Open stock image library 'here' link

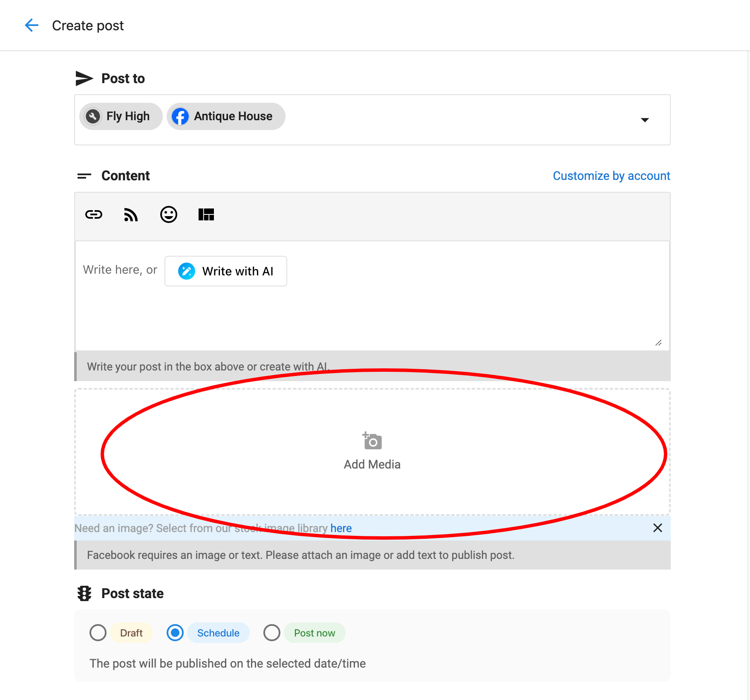pos(341,528)
